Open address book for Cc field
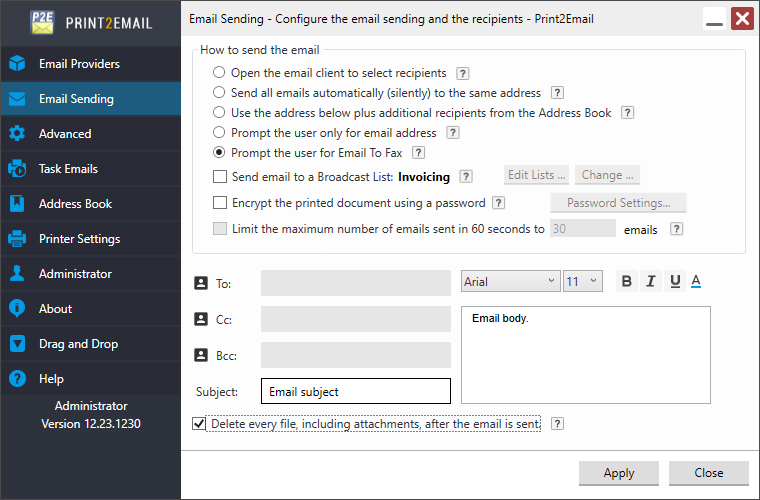This screenshot has height=500, width=760. click(x=201, y=319)
